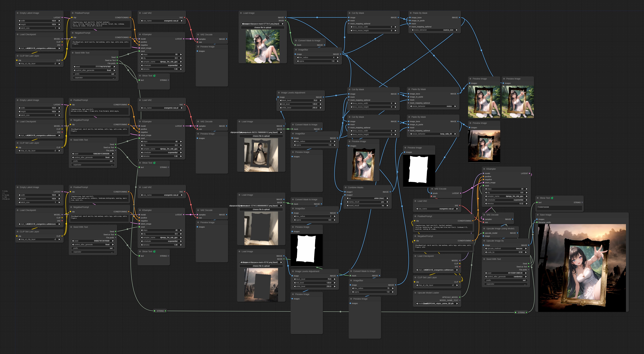Open upscale_method lanczos dropdown
This screenshot has width=644, height=354.
point(506,249)
